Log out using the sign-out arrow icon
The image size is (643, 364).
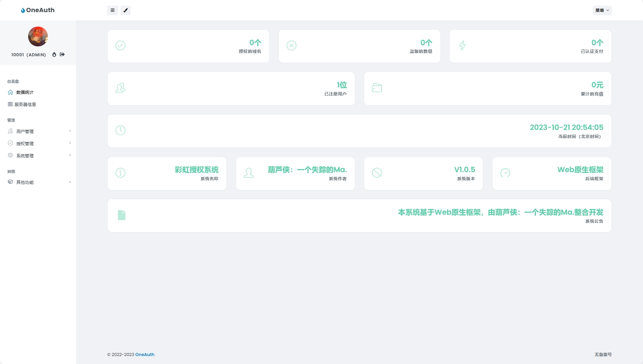pos(62,54)
